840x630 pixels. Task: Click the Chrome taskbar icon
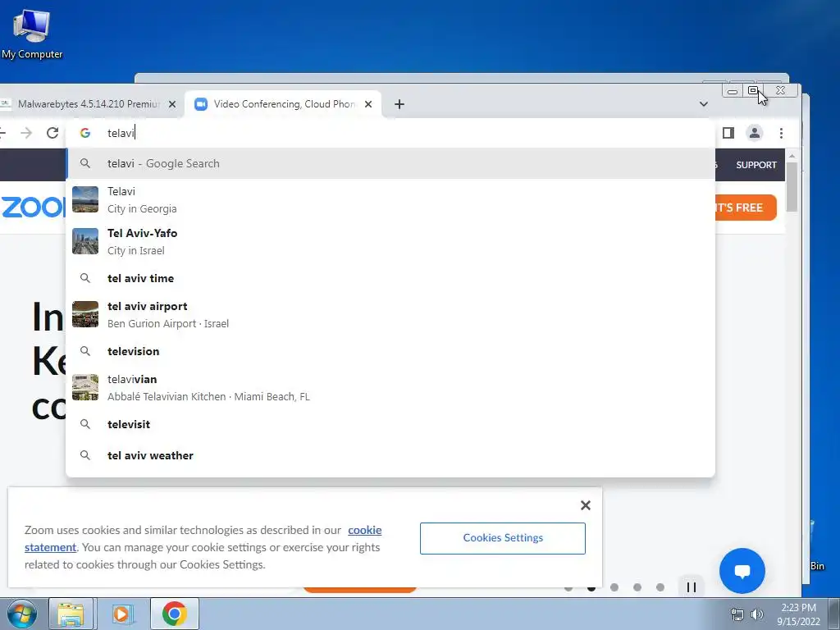click(174, 614)
